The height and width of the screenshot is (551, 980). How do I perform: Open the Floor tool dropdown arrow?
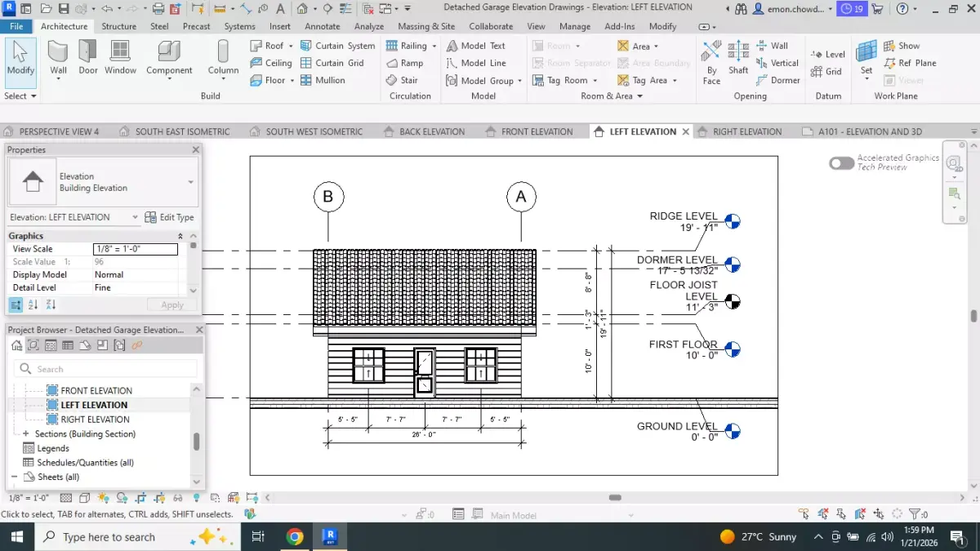click(x=292, y=80)
